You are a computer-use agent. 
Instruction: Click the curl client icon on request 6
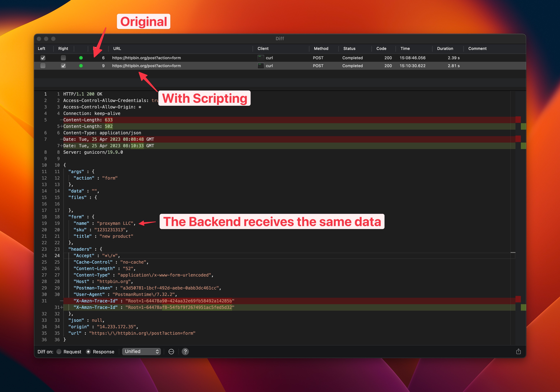click(x=261, y=58)
